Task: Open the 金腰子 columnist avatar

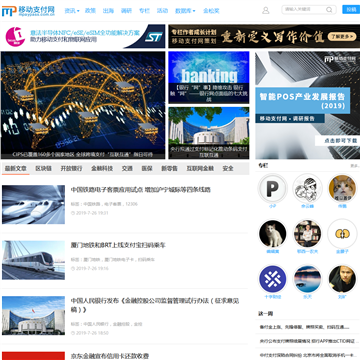Action: [x=342, y=234]
